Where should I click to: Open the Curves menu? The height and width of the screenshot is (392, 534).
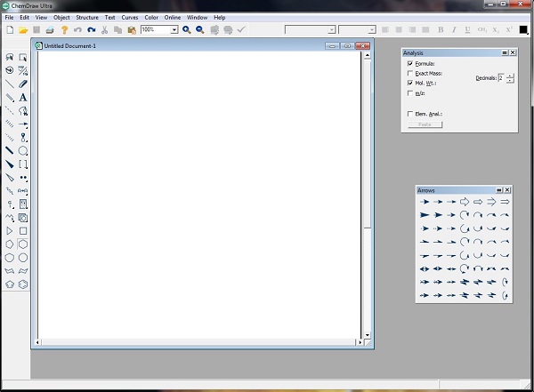[130, 17]
